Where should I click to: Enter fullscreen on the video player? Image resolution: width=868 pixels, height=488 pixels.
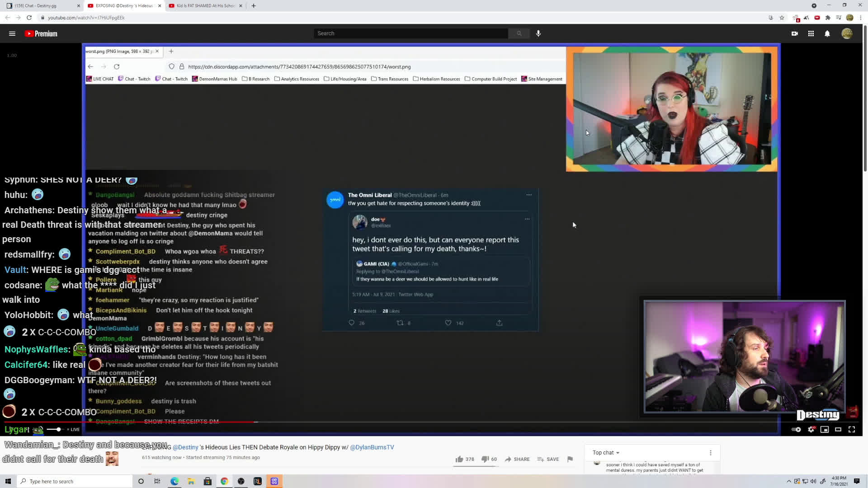tap(852, 429)
